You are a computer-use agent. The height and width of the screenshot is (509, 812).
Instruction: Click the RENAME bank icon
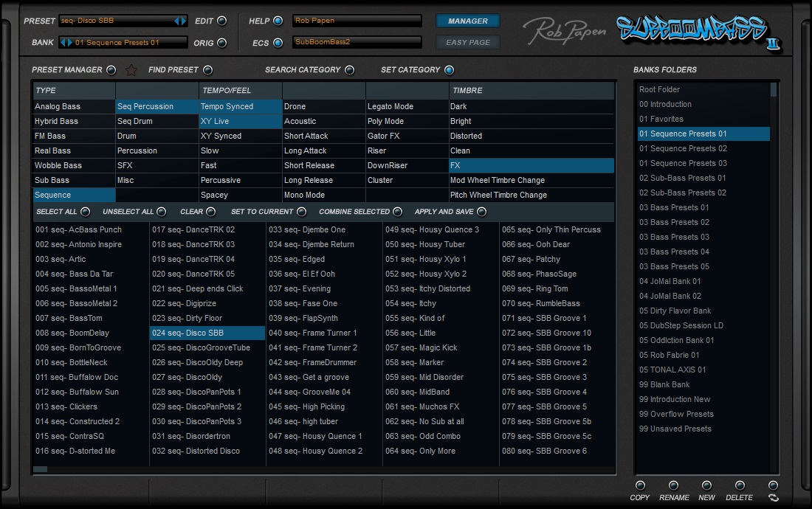(673, 484)
